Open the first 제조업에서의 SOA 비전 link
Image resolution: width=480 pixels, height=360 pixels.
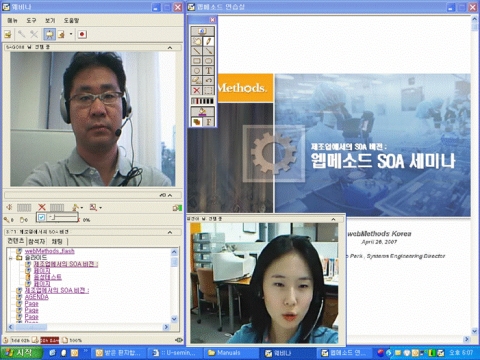click(66, 264)
